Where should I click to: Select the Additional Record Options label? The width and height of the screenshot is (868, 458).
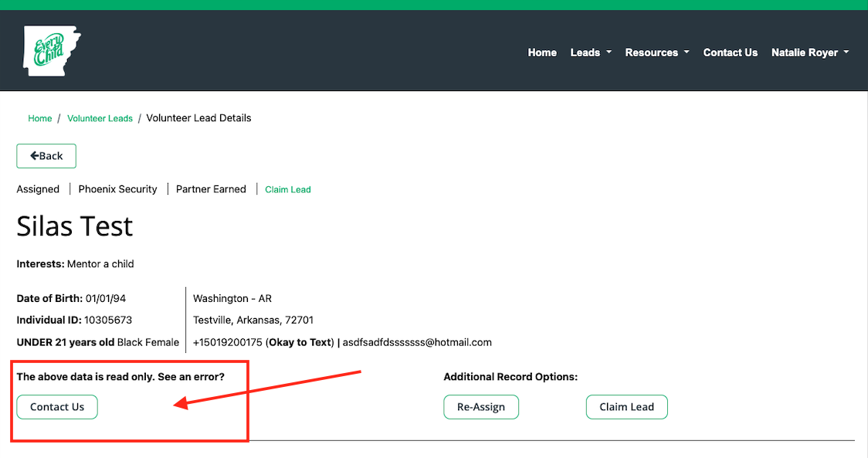pyautogui.click(x=510, y=377)
